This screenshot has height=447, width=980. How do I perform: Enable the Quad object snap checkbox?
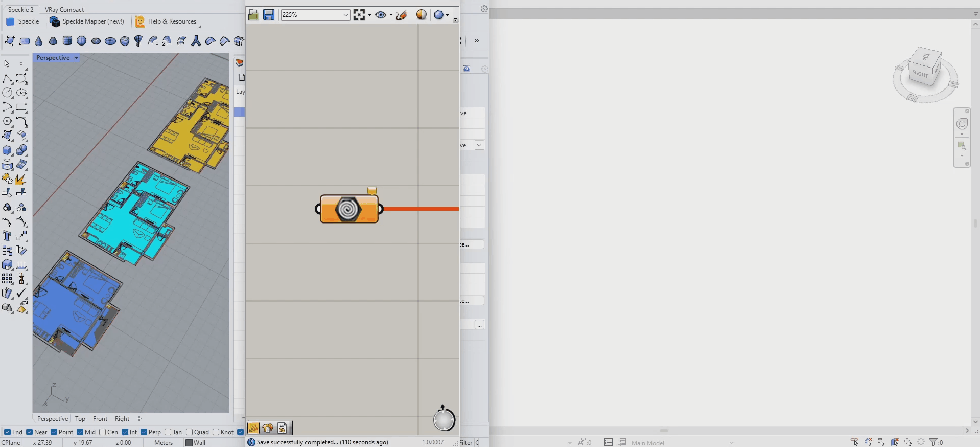click(x=190, y=432)
